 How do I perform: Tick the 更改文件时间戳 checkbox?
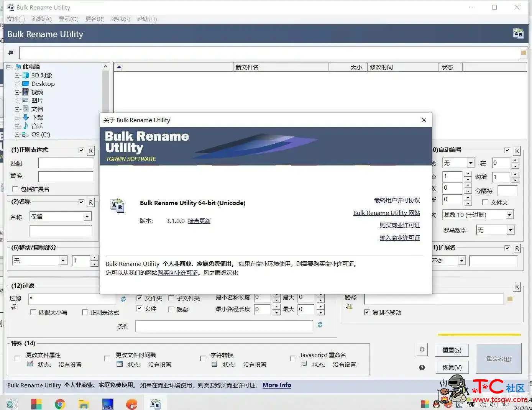coord(107,359)
